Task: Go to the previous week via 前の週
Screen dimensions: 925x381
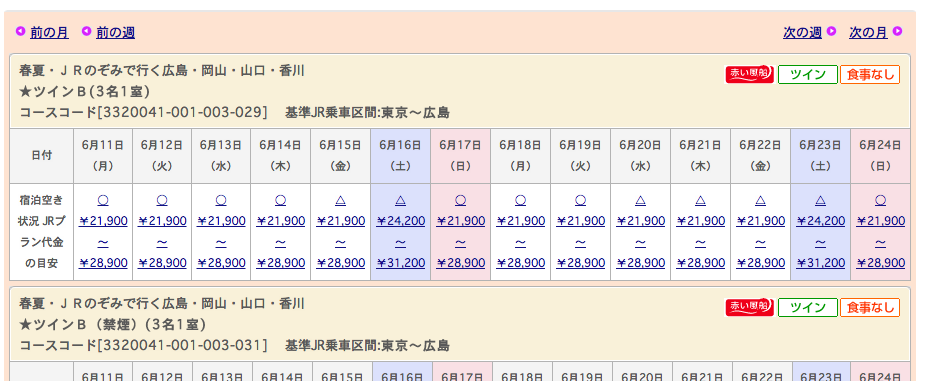Action: pyautogui.click(x=115, y=32)
